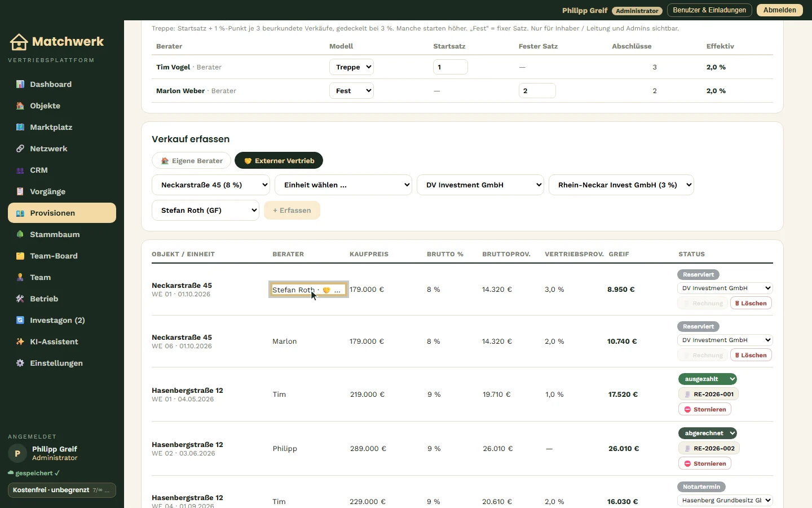
Task: Open the Stefan Roth (GF) dropdown
Action: (205, 210)
